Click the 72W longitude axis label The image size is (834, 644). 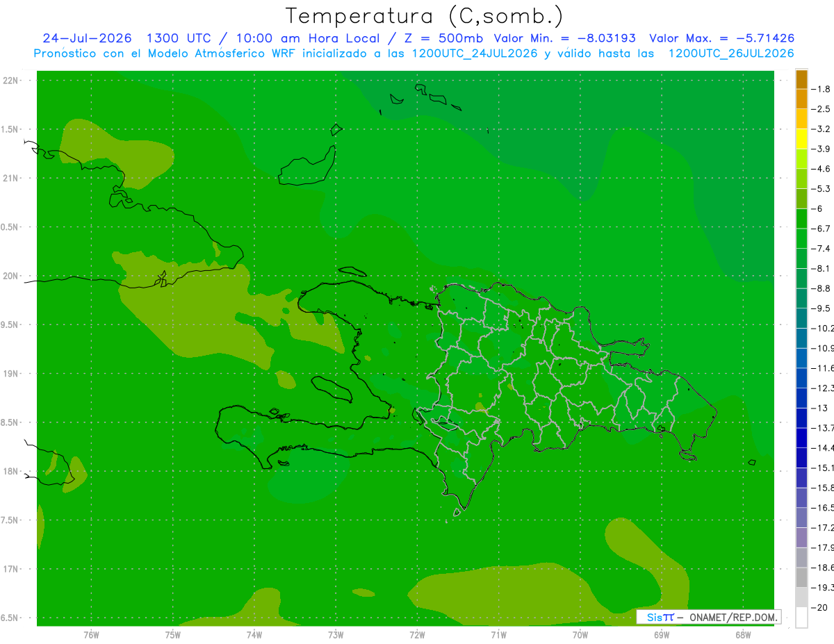coord(417,634)
